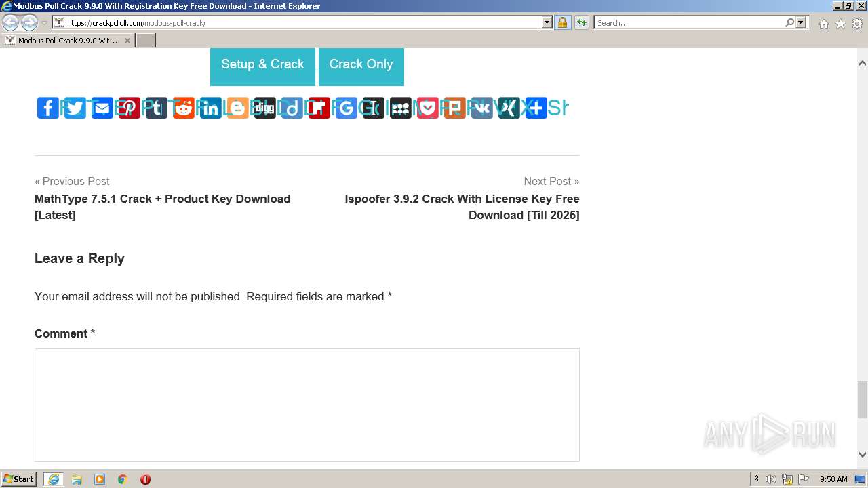This screenshot has width=868, height=488.
Task: Save the post to Instapaper
Action: point(374,108)
